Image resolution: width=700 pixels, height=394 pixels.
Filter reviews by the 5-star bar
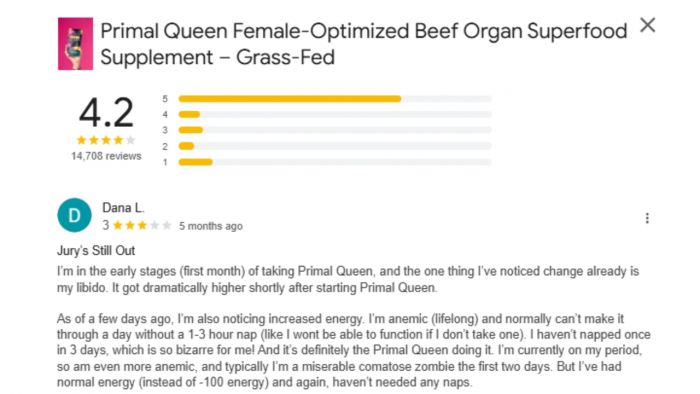click(335, 99)
